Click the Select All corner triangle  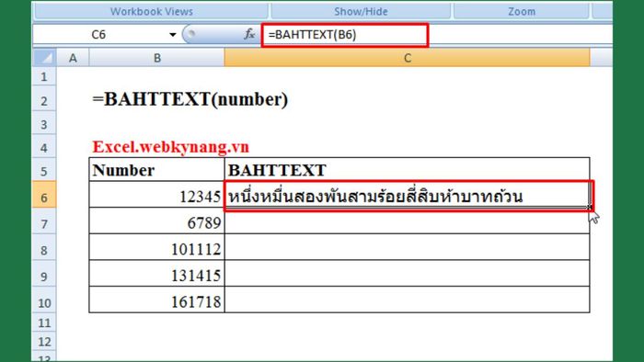point(44,58)
